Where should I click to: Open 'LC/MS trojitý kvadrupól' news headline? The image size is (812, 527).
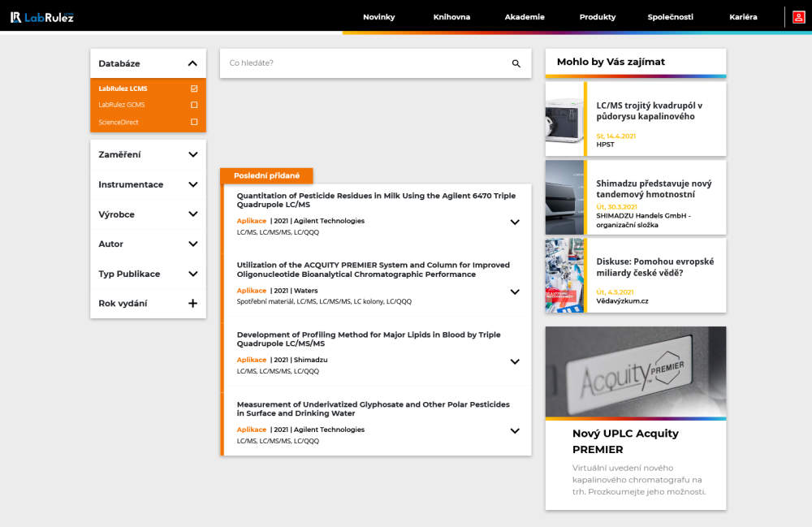(x=649, y=110)
